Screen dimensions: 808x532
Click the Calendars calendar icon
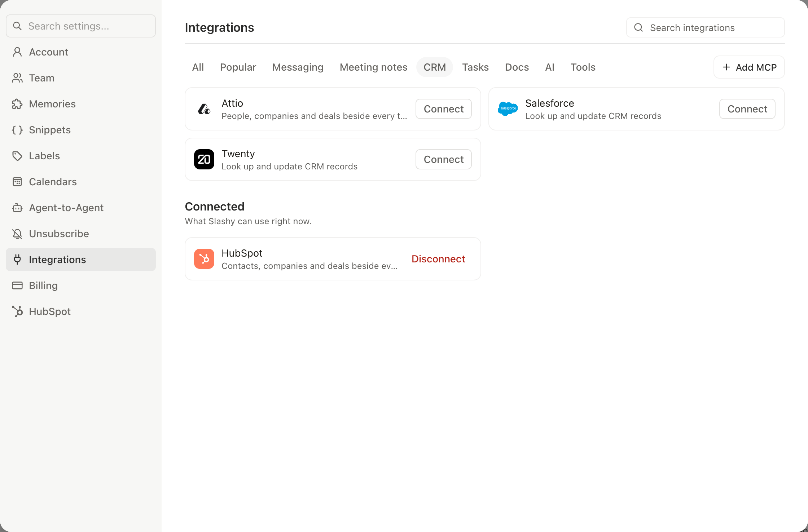(x=17, y=182)
